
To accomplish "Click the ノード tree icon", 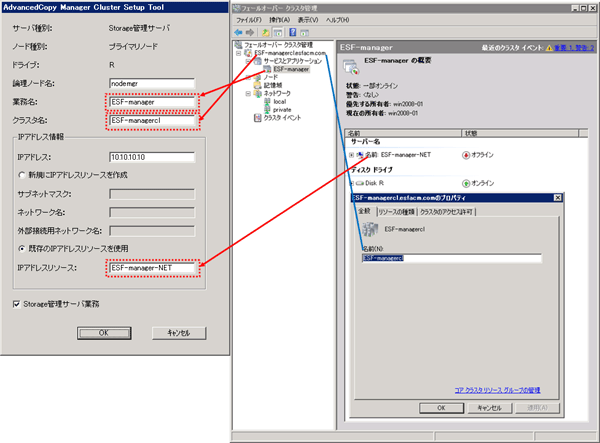I will click(258, 77).
